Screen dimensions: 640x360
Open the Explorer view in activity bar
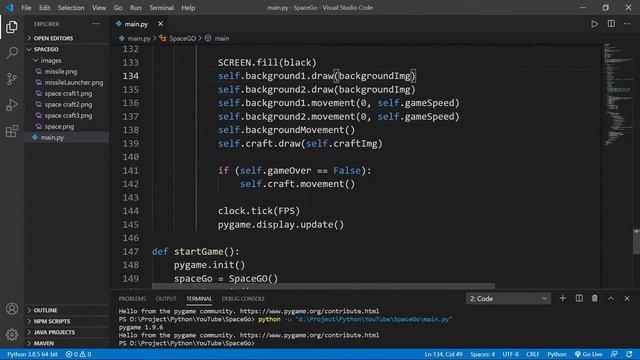(x=12, y=27)
